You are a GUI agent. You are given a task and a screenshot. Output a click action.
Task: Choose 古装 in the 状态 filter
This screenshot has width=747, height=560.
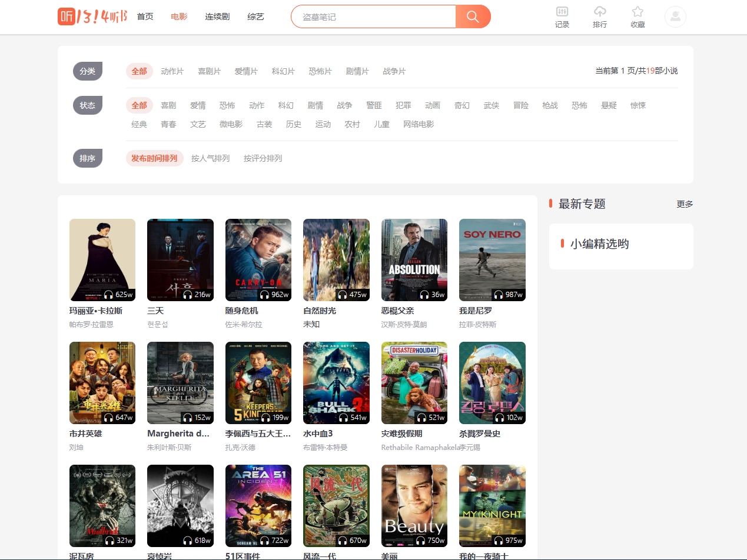[x=264, y=124]
